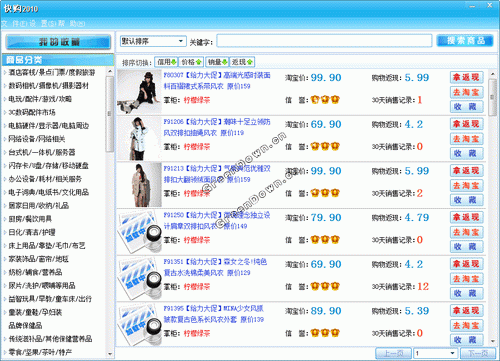Click 收藏 for the F91250 product

tap(466, 247)
